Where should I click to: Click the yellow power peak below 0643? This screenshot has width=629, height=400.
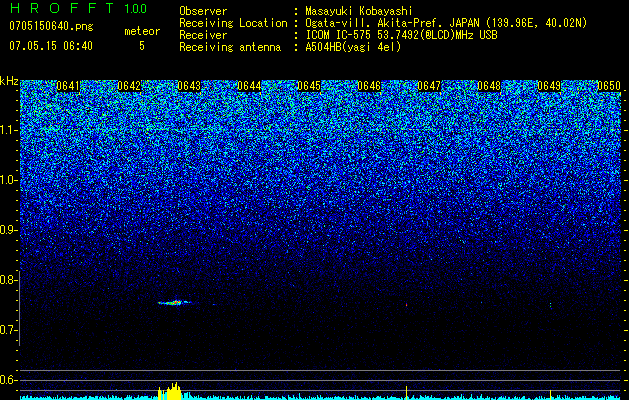click(173, 391)
